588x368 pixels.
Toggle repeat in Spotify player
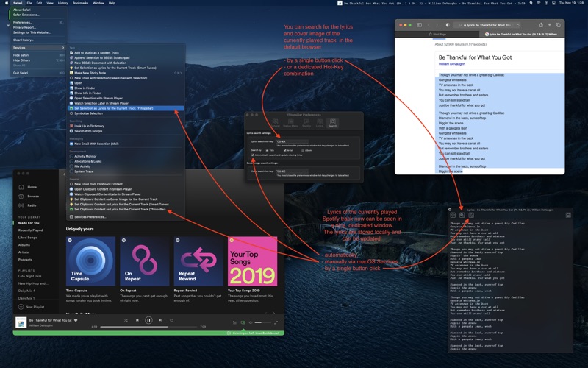click(171, 320)
